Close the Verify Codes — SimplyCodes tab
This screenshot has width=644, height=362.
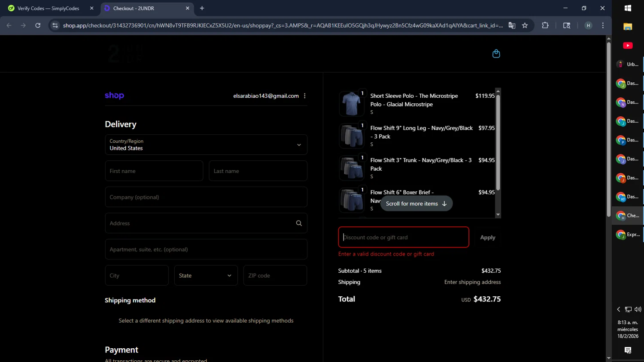click(91, 8)
